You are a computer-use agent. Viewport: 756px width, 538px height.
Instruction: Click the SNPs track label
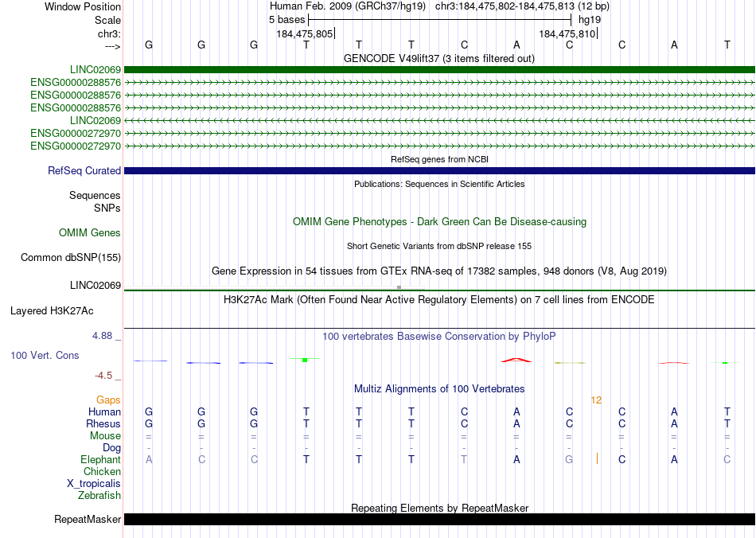click(x=107, y=208)
